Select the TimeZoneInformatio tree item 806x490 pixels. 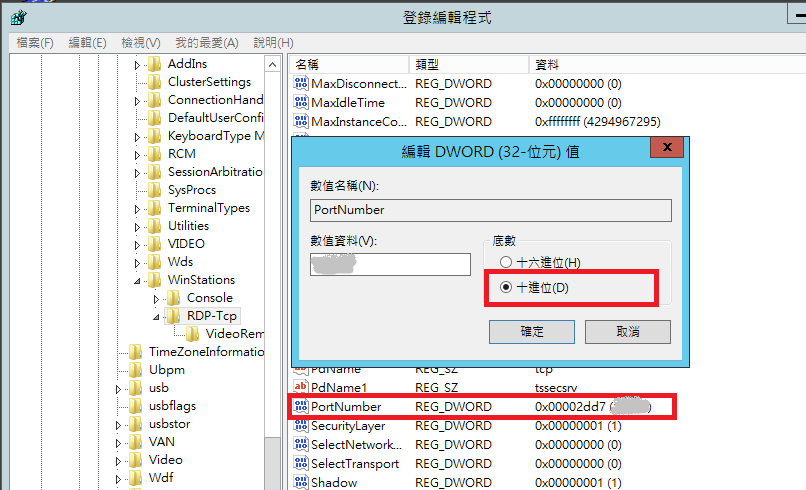[x=206, y=352]
